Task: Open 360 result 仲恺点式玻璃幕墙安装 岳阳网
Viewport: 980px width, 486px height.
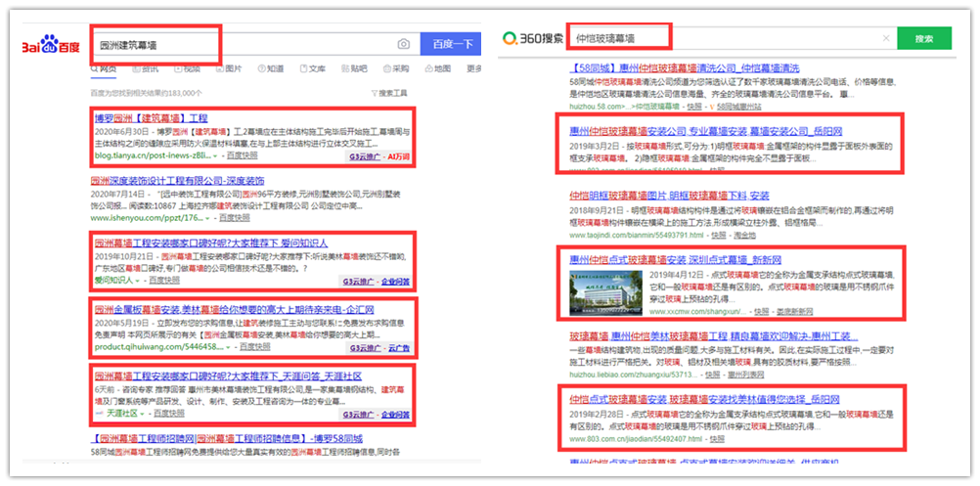Action: 704,399
